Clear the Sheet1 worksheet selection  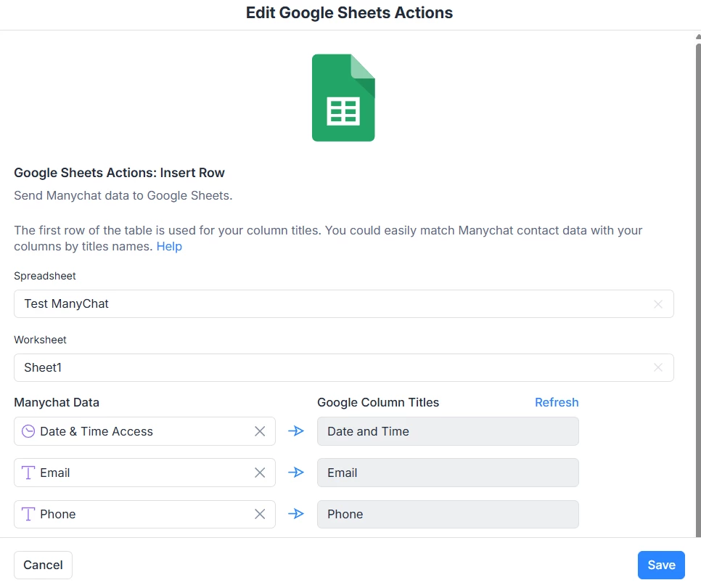[x=658, y=367]
